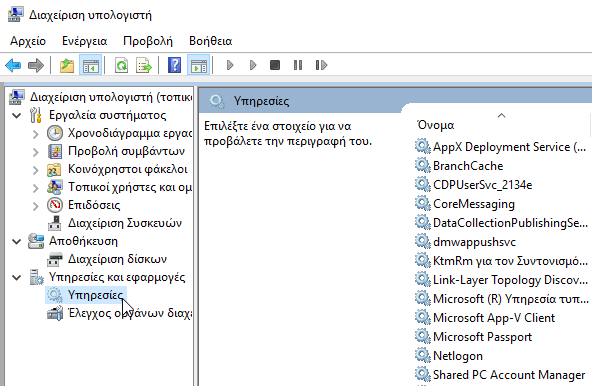Screen dimensions: 592x386
Task: Click the Επιδόσεις performance icon
Action: pyautogui.click(x=55, y=205)
